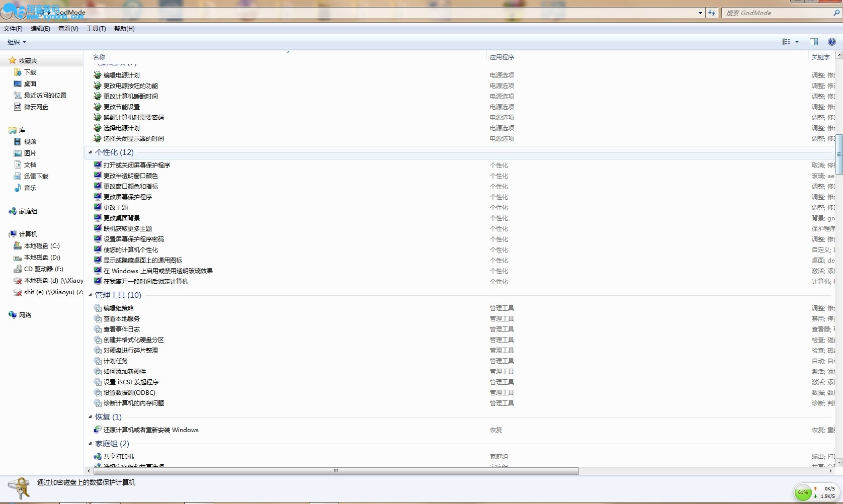This screenshot has width=843, height=504.
Task: Click the 本地磁盘 (C:) drive icon
Action: [18, 245]
